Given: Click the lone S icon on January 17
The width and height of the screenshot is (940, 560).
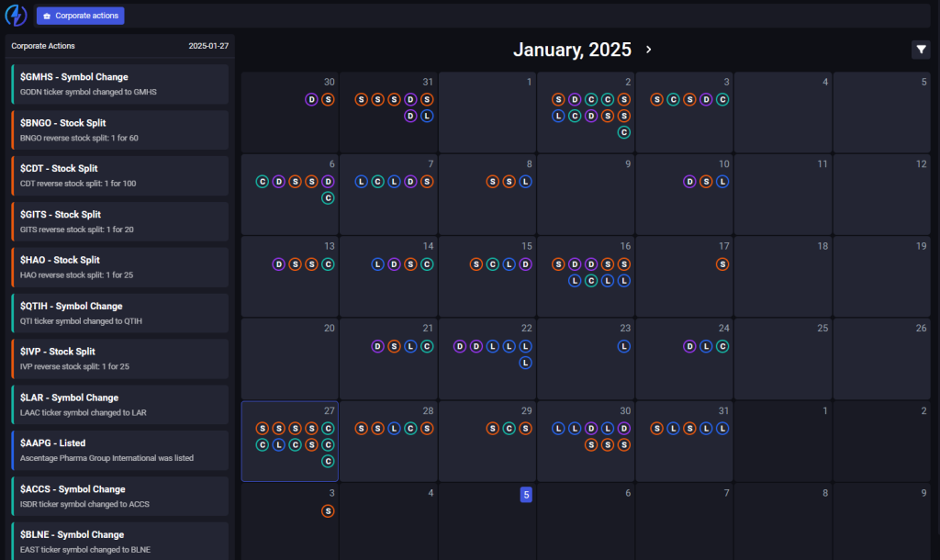Looking at the screenshot, I should coord(722,263).
